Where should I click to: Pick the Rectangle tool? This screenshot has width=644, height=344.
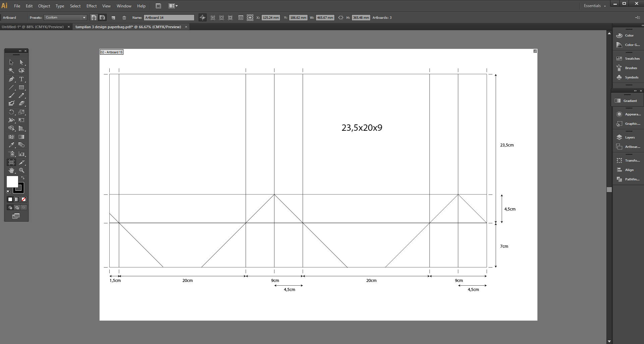(x=21, y=87)
